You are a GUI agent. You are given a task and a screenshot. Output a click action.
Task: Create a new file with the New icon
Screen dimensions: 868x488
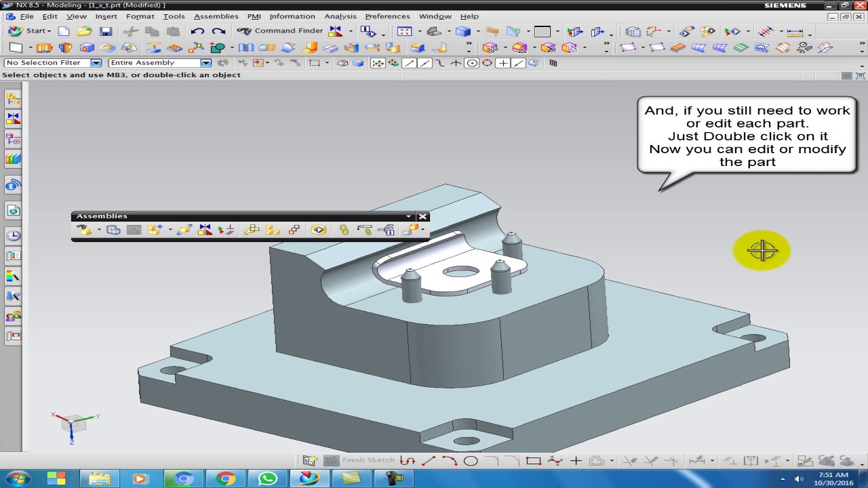click(64, 31)
